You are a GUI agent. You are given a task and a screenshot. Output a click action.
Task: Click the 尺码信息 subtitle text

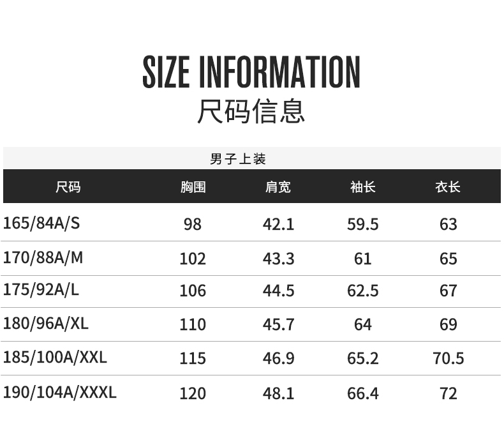click(251, 110)
